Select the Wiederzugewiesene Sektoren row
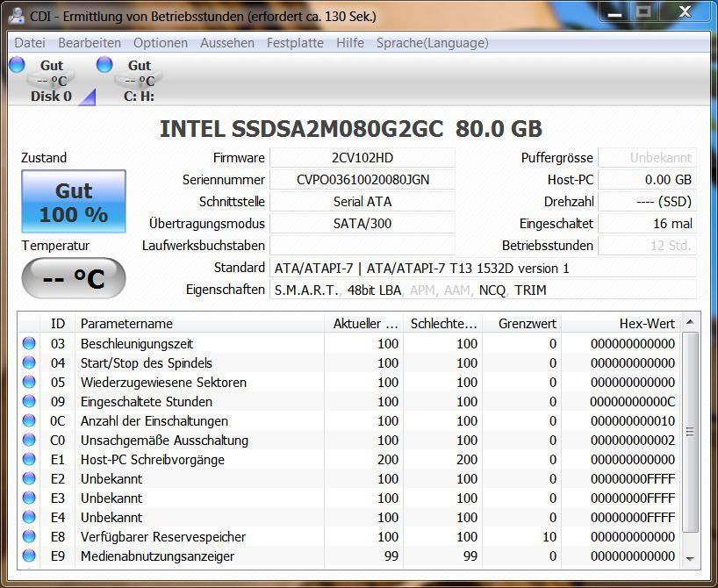The image size is (718, 588). tap(349, 382)
